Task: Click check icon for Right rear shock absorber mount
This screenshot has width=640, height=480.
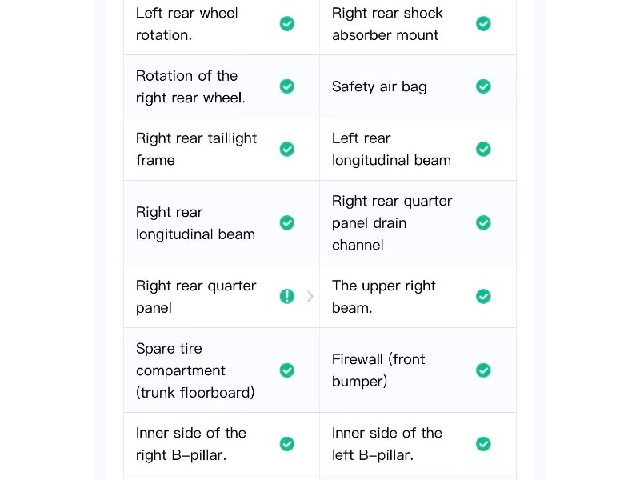Action: coord(483,24)
